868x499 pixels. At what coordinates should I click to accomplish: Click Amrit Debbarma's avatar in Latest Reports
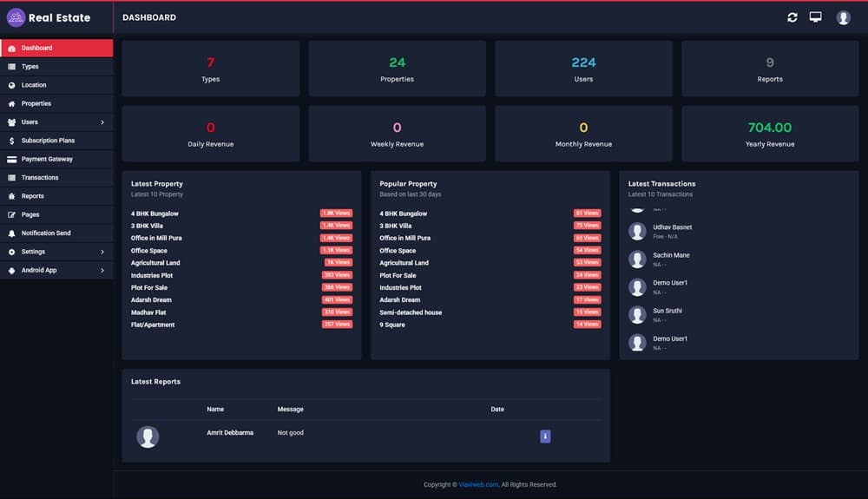point(148,437)
